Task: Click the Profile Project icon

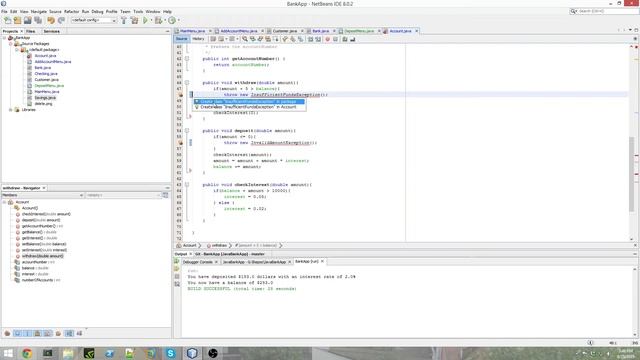Action: pos(172,20)
